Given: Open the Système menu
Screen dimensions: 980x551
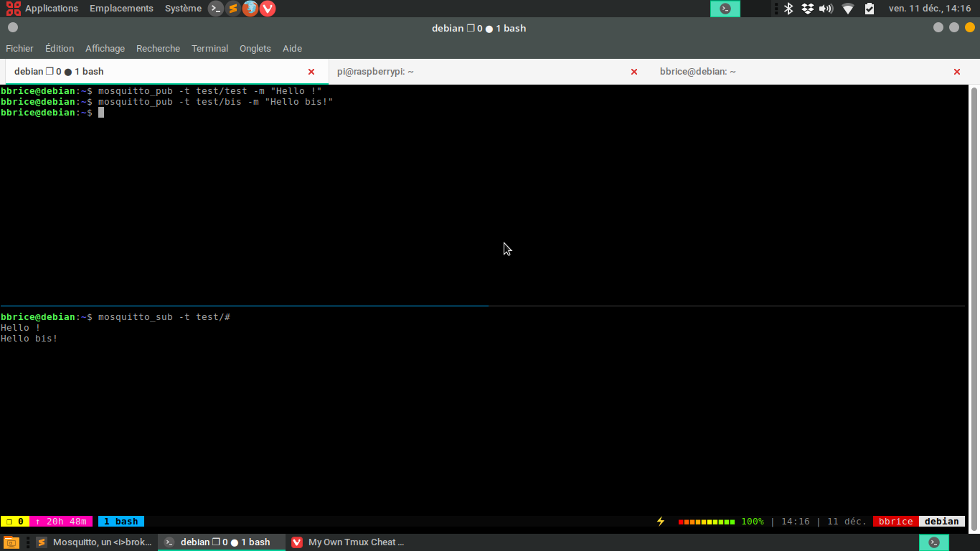Looking at the screenshot, I should click(183, 9).
